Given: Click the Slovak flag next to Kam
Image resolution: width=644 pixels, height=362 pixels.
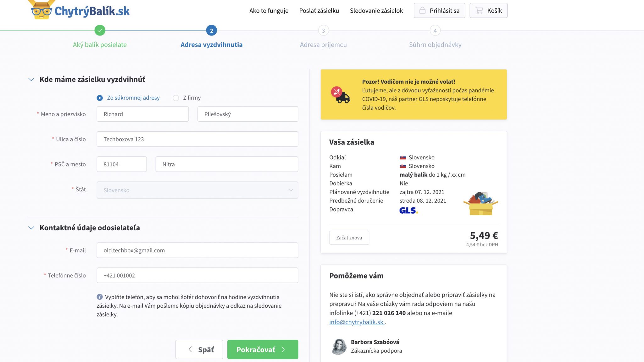Looking at the screenshot, I should coord(403,166).
